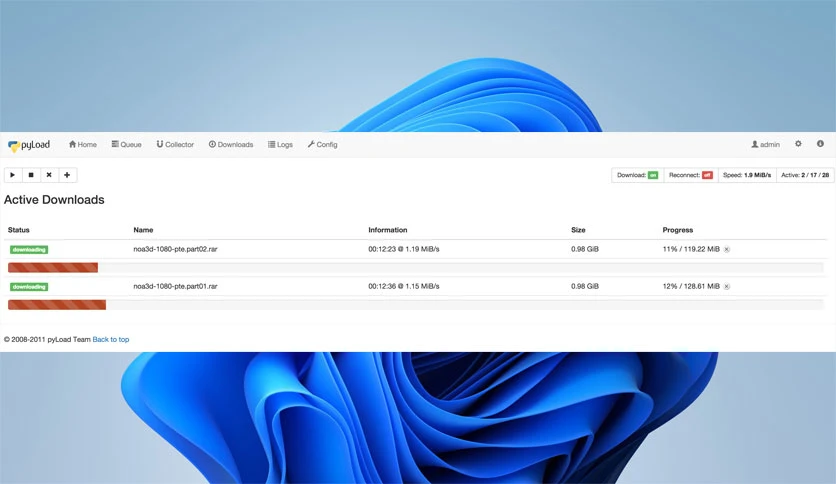Go to the Collector page

pyautogui.click(x=175, y=144)
